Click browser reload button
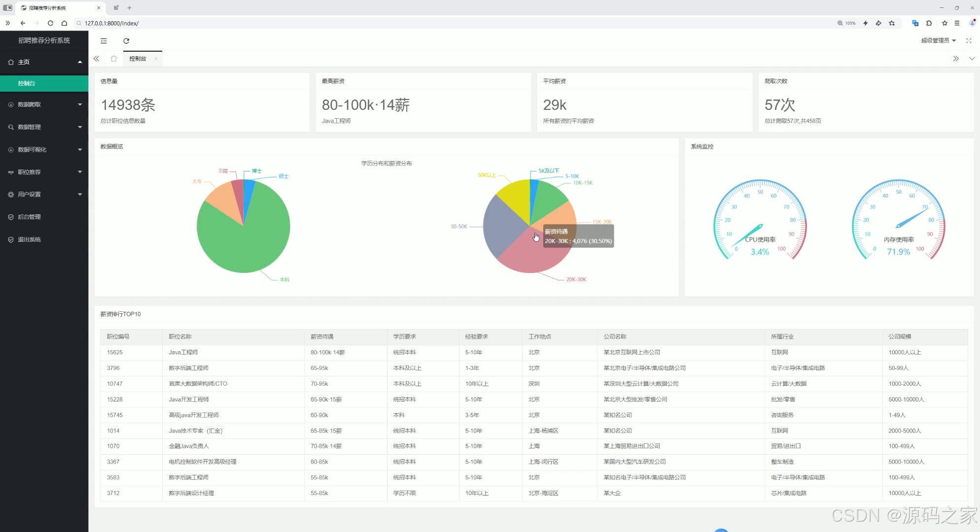The image size is (980, 532). click(50, 23)
